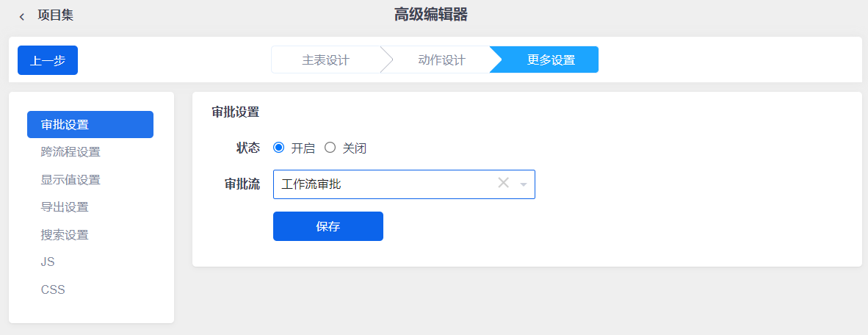Screen dimensions: 868x335
Task: Open 审批设置 in the sidebar
Action: 90,125
